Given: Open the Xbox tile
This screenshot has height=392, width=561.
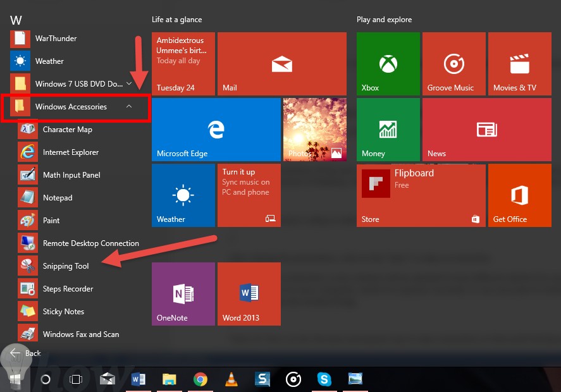Looking at the screenshot, I should click(388, 63).
